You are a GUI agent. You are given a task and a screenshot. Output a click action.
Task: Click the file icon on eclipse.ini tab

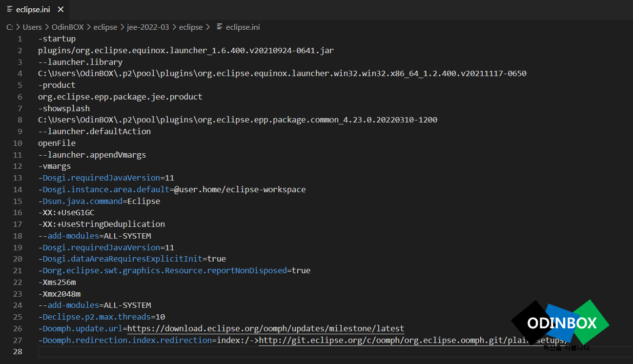(9, 9)
